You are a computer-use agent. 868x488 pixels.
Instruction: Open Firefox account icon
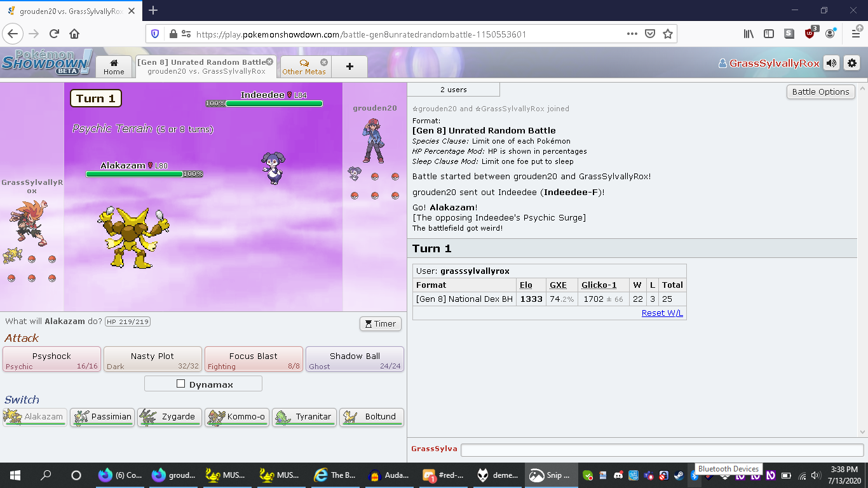[x=831, y=34]
